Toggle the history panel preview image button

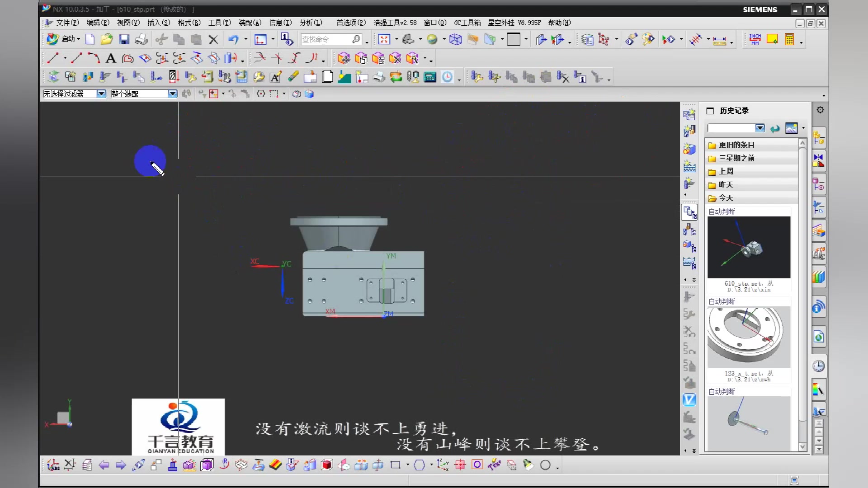(x=792, y=128)
